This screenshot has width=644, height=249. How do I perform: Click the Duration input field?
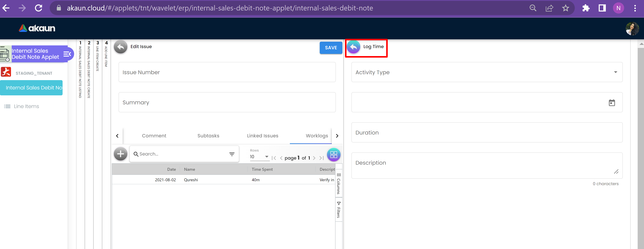[486, 133]
